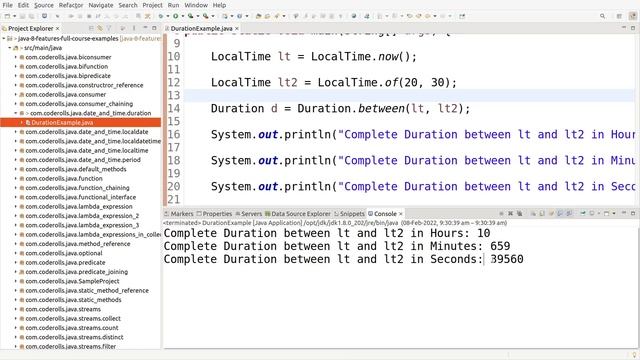Click the Debug toolbar icon

161,16
